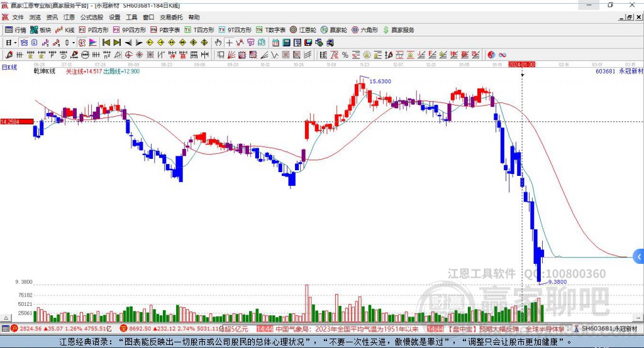Expand the blue side panel arrow
Image resolution: width=644 pixels, height=348 pixels.
(x=639, y=257)
